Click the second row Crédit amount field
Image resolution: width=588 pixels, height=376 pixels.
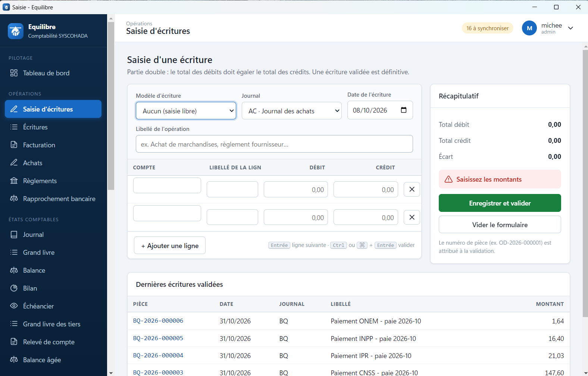point(366,217)
